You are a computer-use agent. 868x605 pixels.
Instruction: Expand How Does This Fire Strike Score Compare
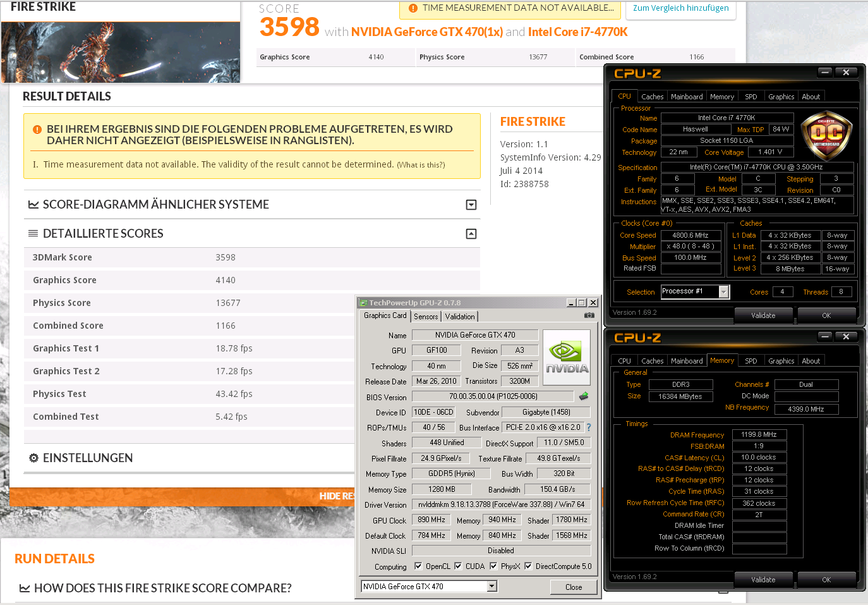coord(163,589)
